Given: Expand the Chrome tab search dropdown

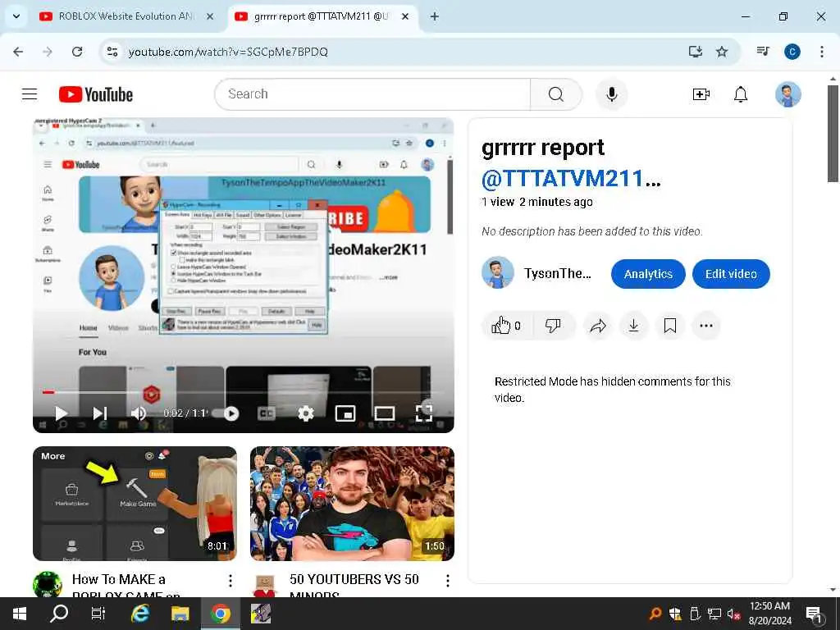Looking at the screenshot, I should 16,16.
